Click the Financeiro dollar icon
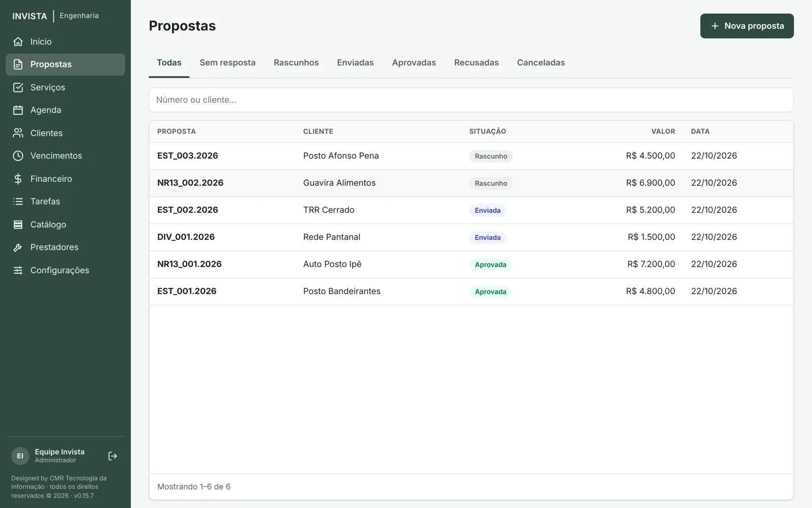 [x=18, y=179]
